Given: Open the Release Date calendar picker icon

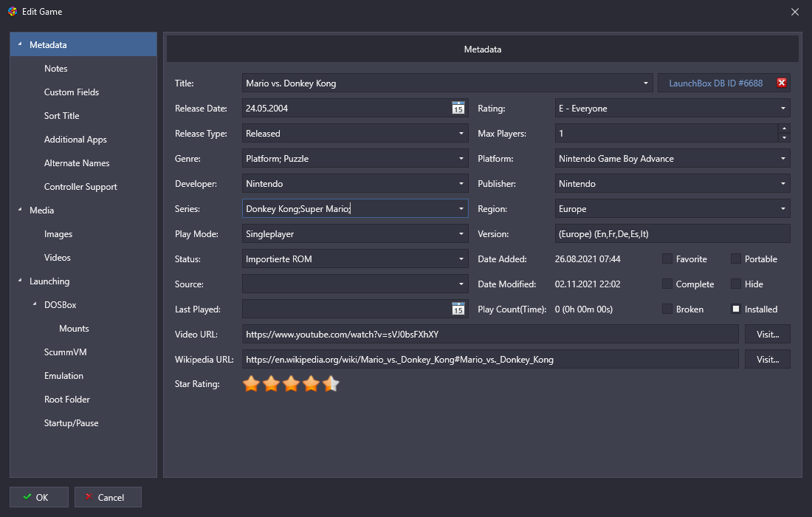Looking at the screenshot, I should click(458, 109).
